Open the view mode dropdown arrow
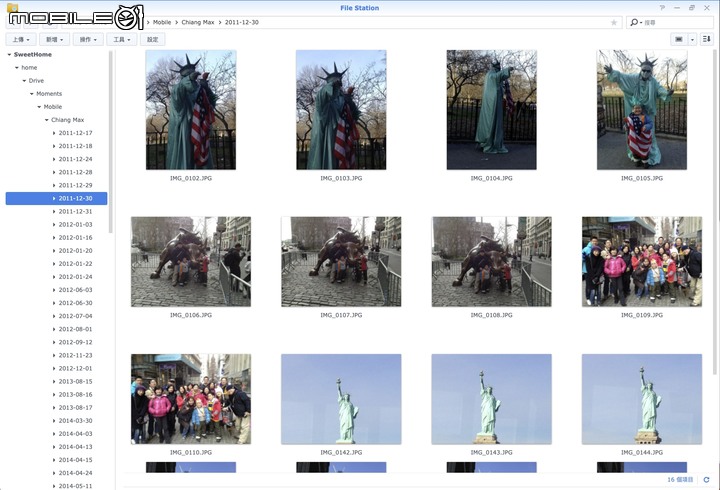 click(x=692, y=39)
